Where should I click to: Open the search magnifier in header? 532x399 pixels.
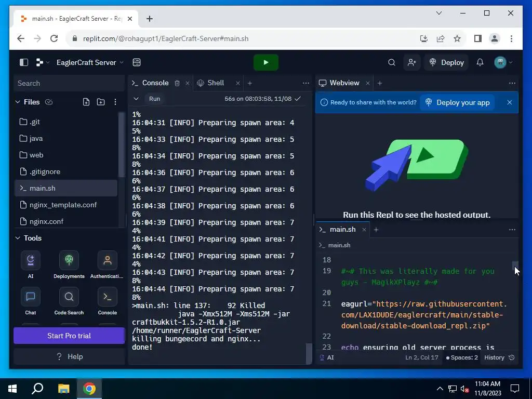point(392,62)
